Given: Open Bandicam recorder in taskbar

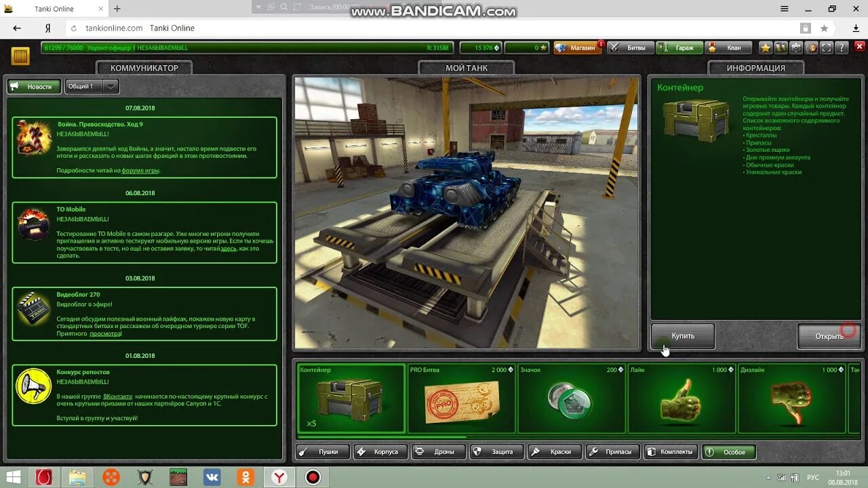Looking at the screenshot, I should [313, 477].
